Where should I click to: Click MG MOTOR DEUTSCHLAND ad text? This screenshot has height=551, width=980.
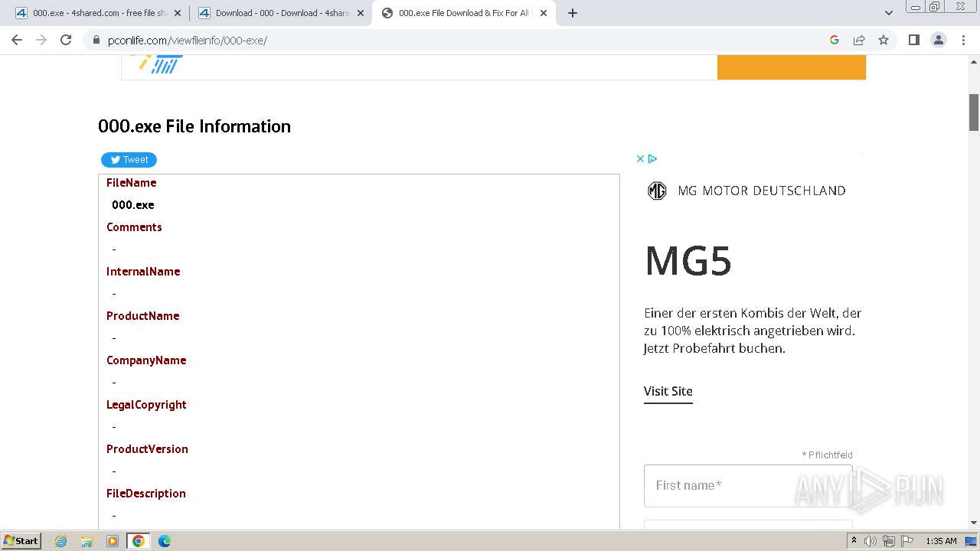762,191
